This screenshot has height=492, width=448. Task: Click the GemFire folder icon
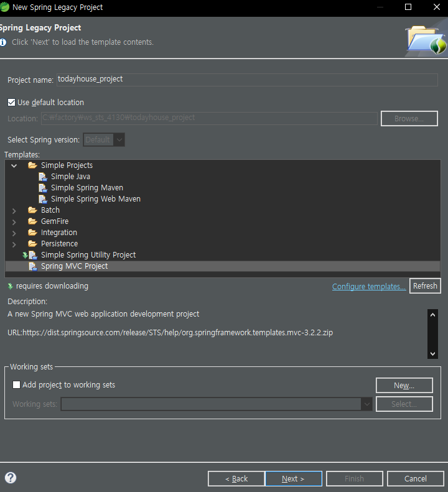[32, 221]
